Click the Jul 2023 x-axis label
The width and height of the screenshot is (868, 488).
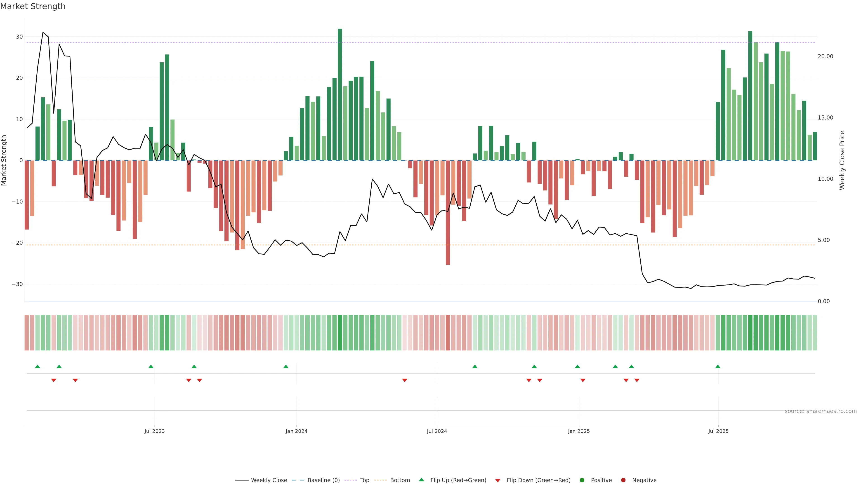pyautogui.click(x=155, y=431)
